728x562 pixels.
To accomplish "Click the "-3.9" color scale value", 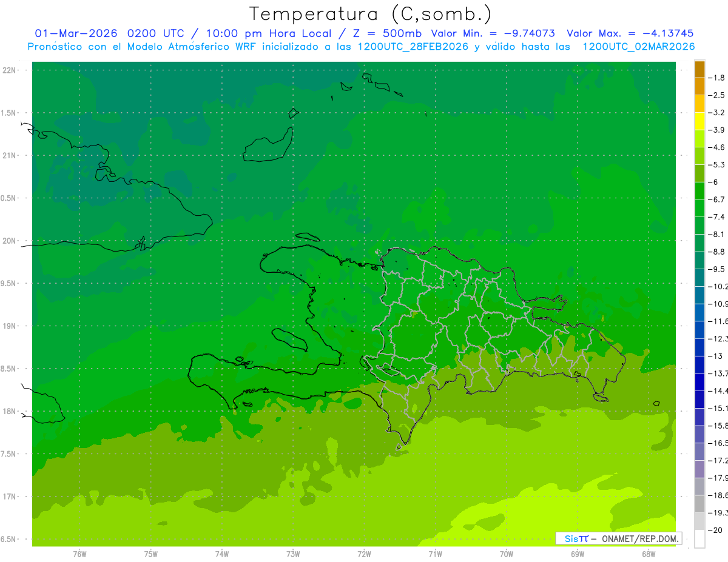I will tap(716, 130).
